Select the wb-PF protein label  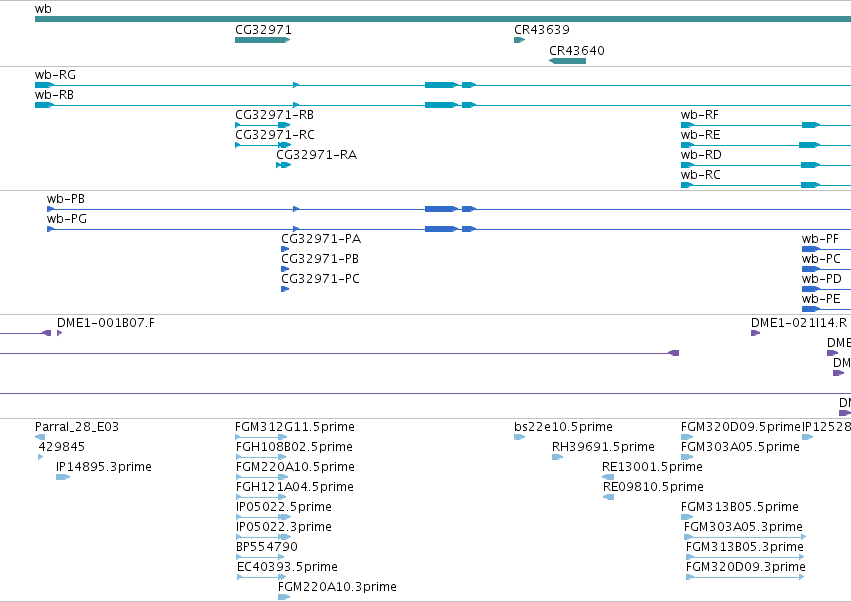(820, 239)
